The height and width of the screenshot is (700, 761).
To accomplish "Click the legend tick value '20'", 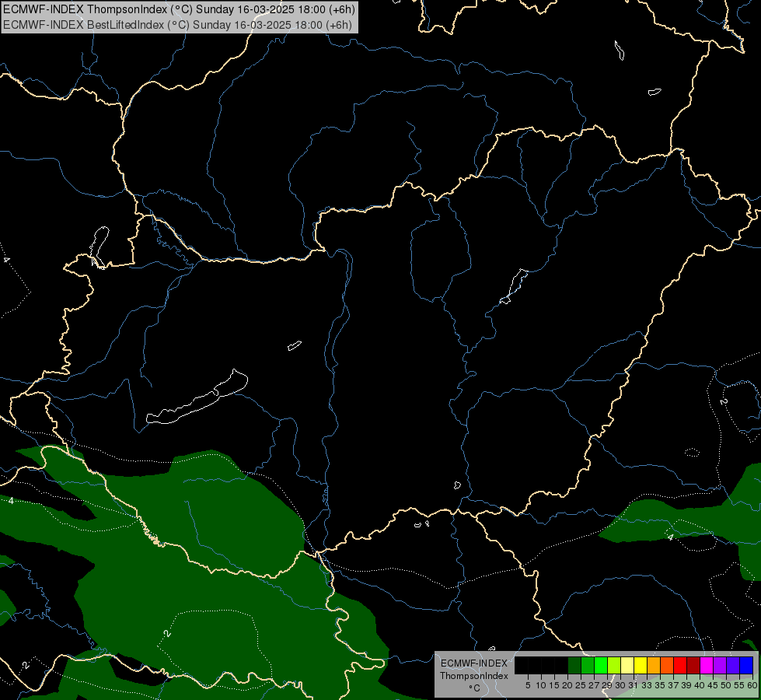I will [x=567, y=685].
